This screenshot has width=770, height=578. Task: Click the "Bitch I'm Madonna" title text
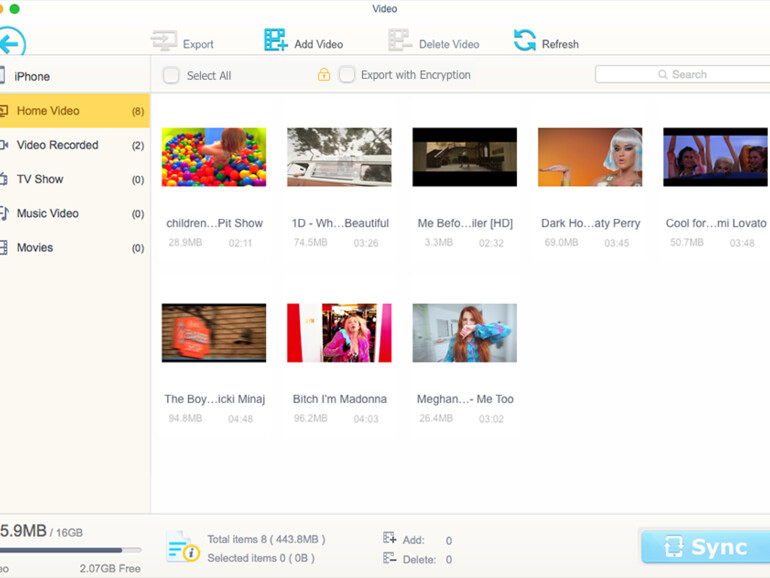340,399
